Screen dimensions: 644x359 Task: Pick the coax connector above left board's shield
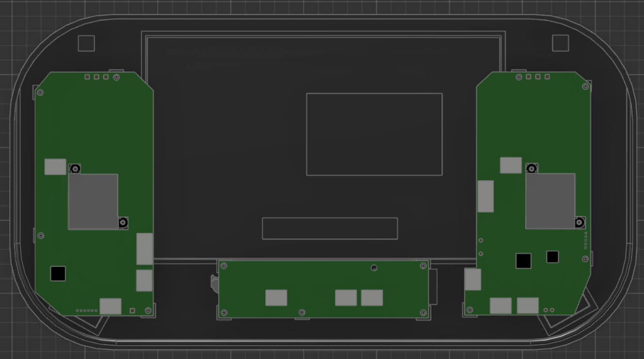75,169
